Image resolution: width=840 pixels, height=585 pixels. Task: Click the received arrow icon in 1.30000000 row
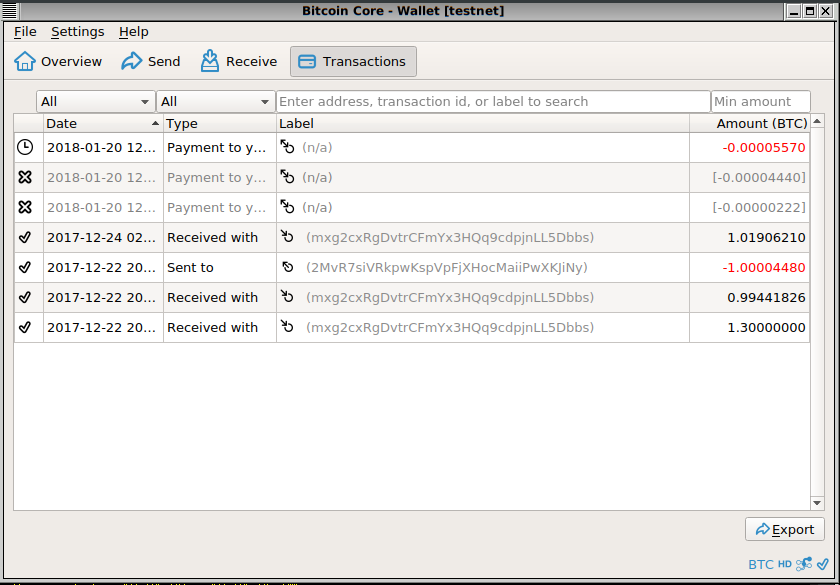click(x=288, y=327)
